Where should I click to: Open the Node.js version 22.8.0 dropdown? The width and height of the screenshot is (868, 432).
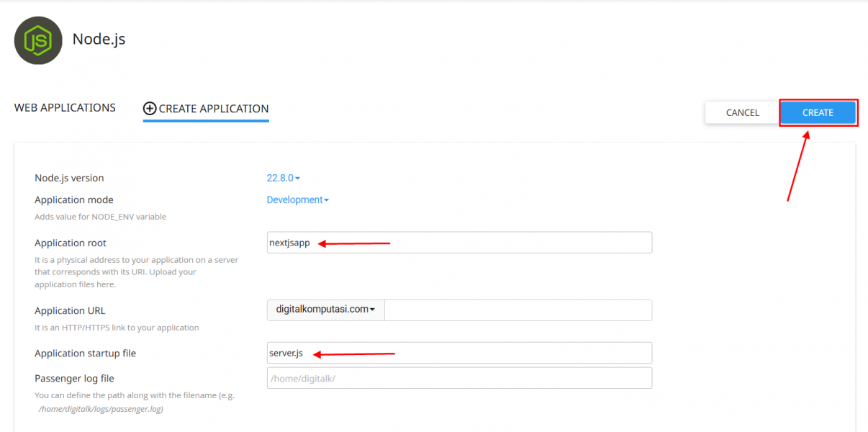[284, 178]
